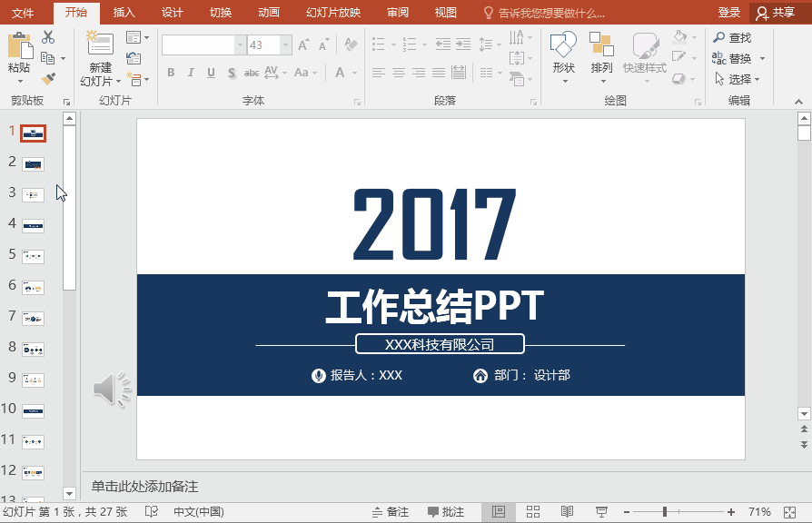The height and width of the screenshot is (523, 812).
Task: Start slide show from status bar
Action: pos(601,512)
